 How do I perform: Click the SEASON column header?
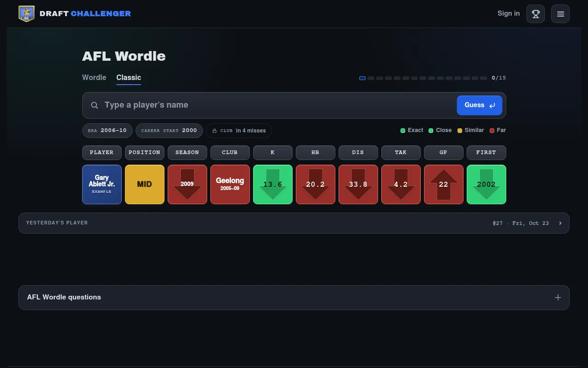click(x=187, y=153)
